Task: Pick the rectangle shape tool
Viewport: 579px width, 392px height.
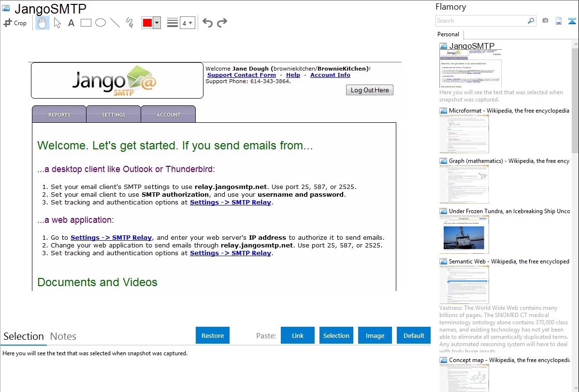Action: 86,23
